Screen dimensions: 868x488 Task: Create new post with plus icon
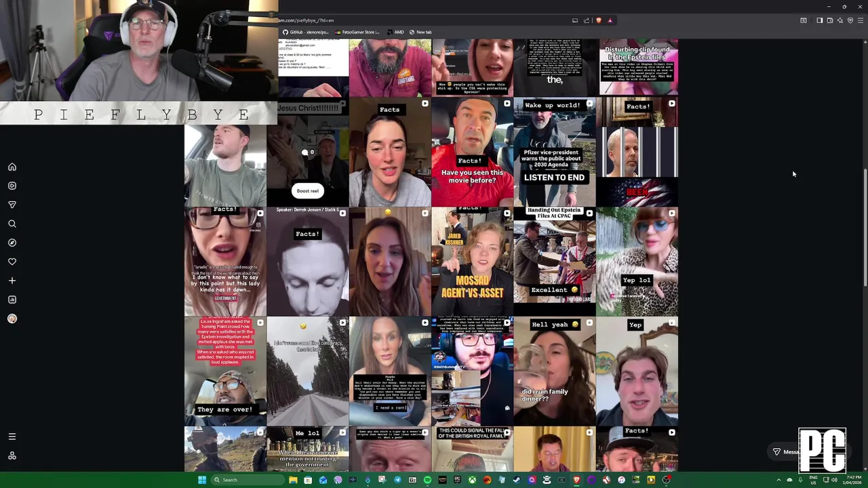pyautogui.click(x=12, y=281)
